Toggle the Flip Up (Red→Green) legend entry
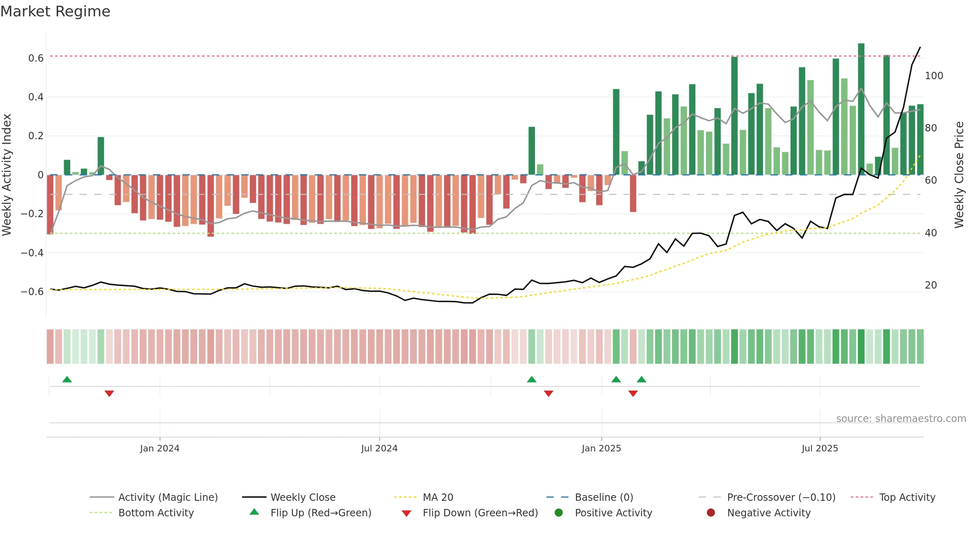 (x=310, y=513)
